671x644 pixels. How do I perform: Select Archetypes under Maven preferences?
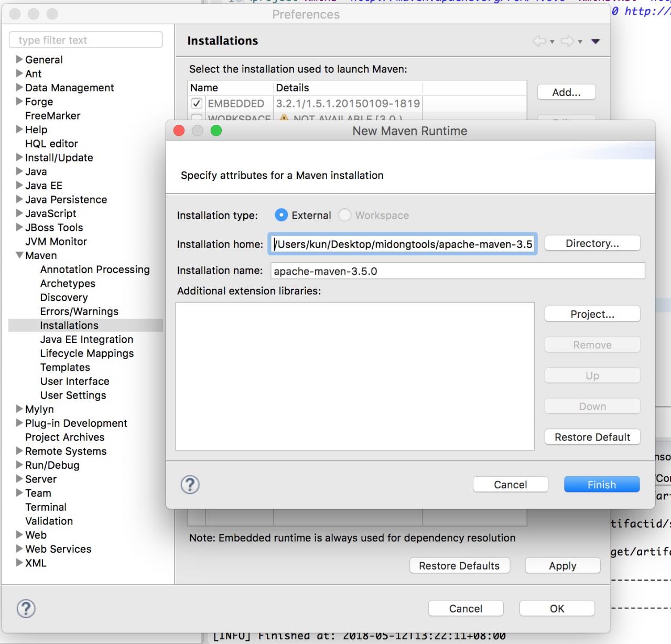pos(68,284)
